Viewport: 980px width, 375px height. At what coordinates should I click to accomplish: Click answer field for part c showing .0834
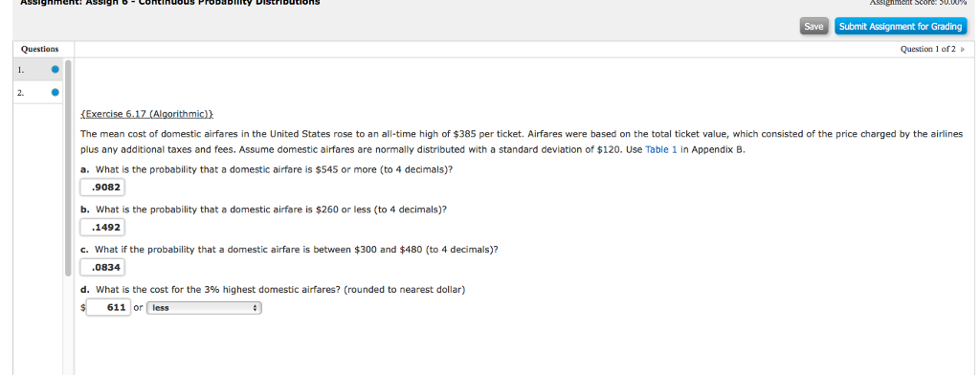(102, 268)
